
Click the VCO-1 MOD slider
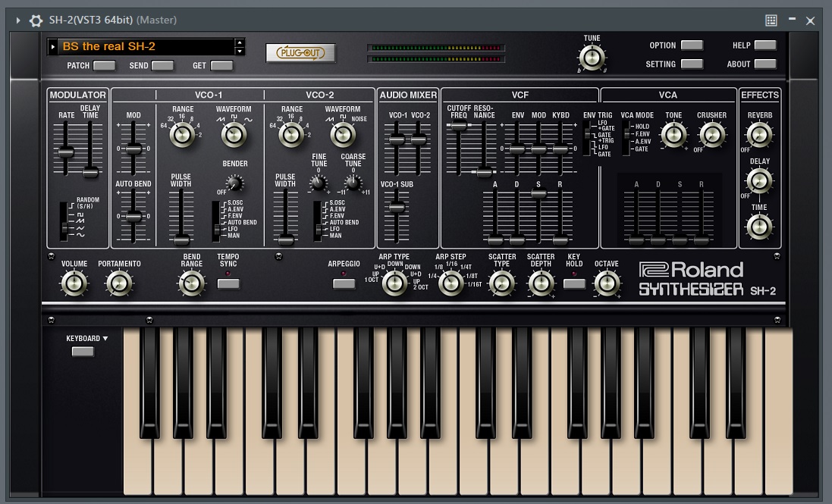coord(133,149)
